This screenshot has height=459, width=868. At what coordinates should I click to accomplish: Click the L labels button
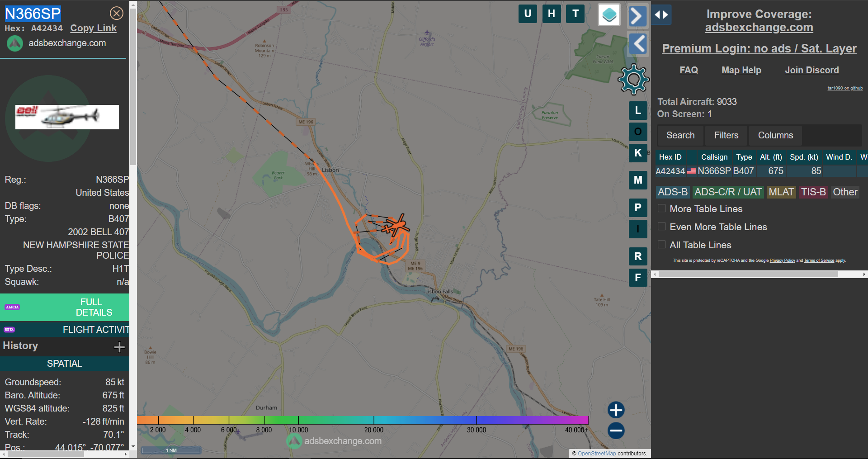638,110
